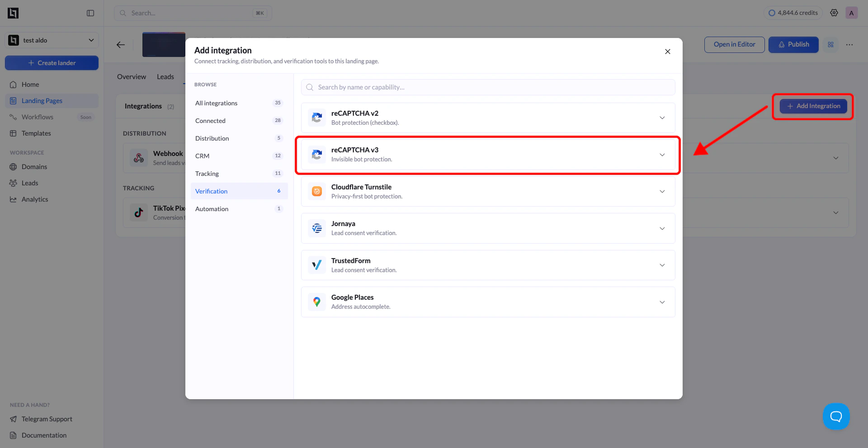This screenshot has width=868, height=448.
Task: Click the Create lander button
Action: click(x=52, y=63)
